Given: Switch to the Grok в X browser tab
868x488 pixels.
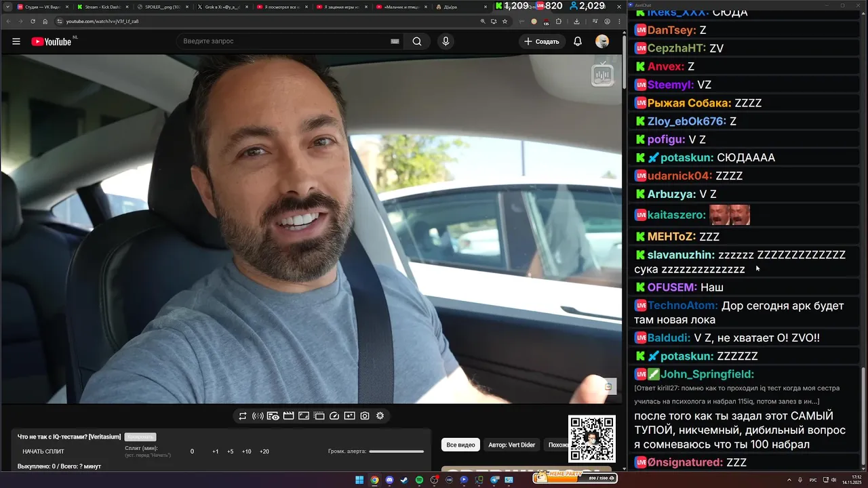Looking at the screenshot, I should click(x=221, y=7).
